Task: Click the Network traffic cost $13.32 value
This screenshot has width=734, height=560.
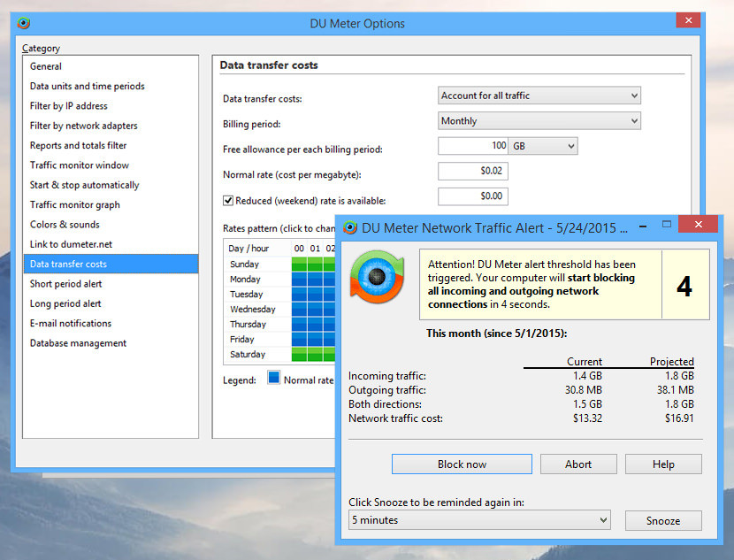Action: [x=587, y=418]
